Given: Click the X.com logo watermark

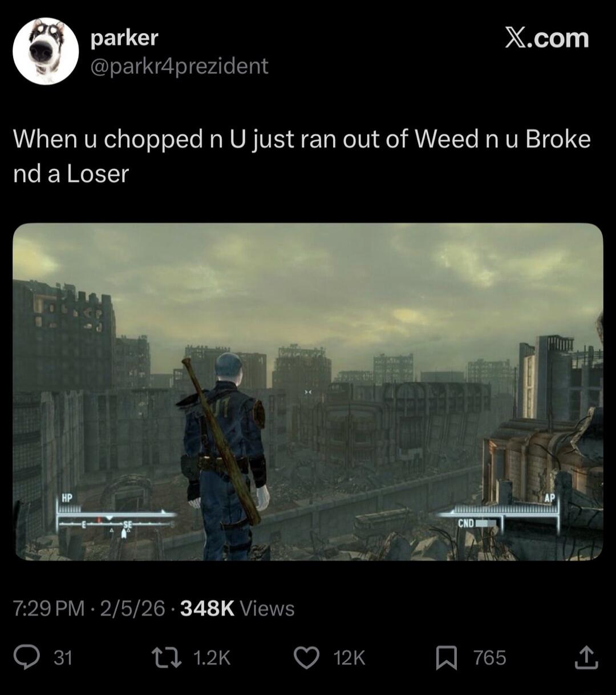Looking at the screenshot, I should pyautogui.click(x=546, y=38).
